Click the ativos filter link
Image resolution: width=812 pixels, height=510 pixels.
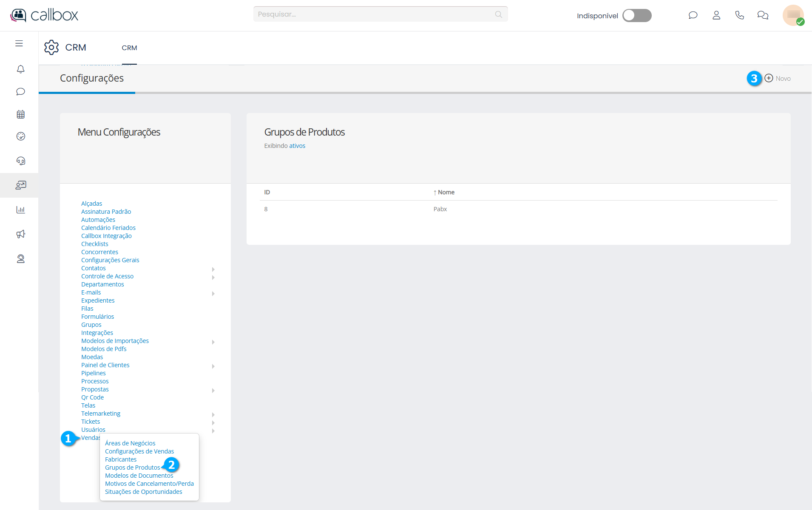pos(297,146)
